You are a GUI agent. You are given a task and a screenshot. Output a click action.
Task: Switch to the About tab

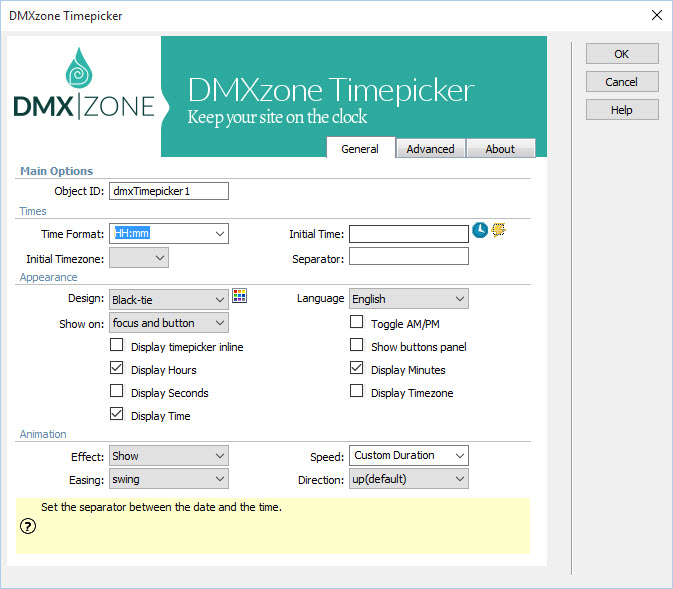(500, 149)
